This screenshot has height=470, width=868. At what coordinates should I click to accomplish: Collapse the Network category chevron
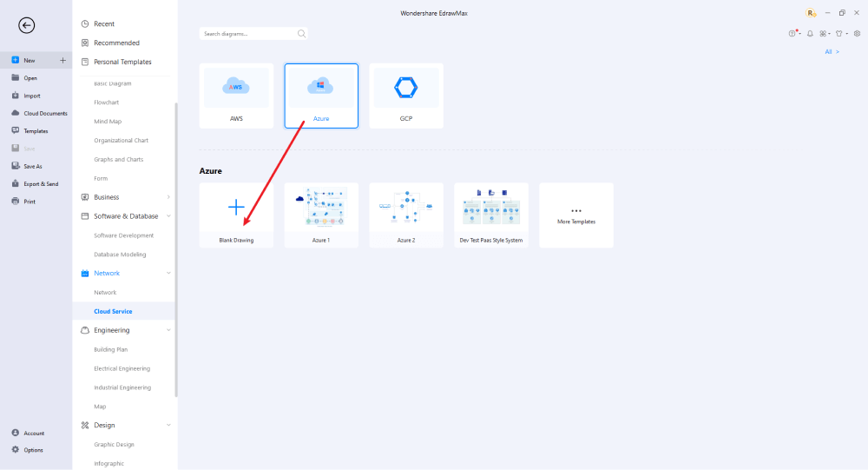(x=168, y=274)
